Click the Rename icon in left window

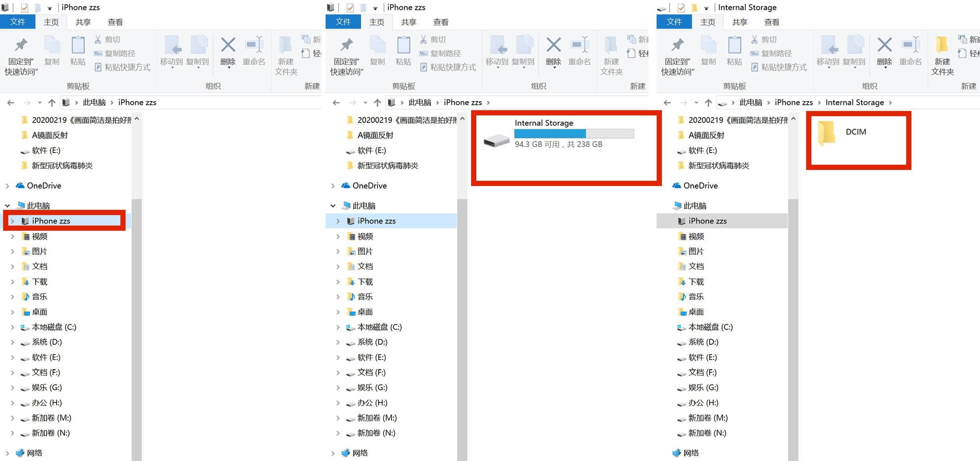[x=254, y=45]
